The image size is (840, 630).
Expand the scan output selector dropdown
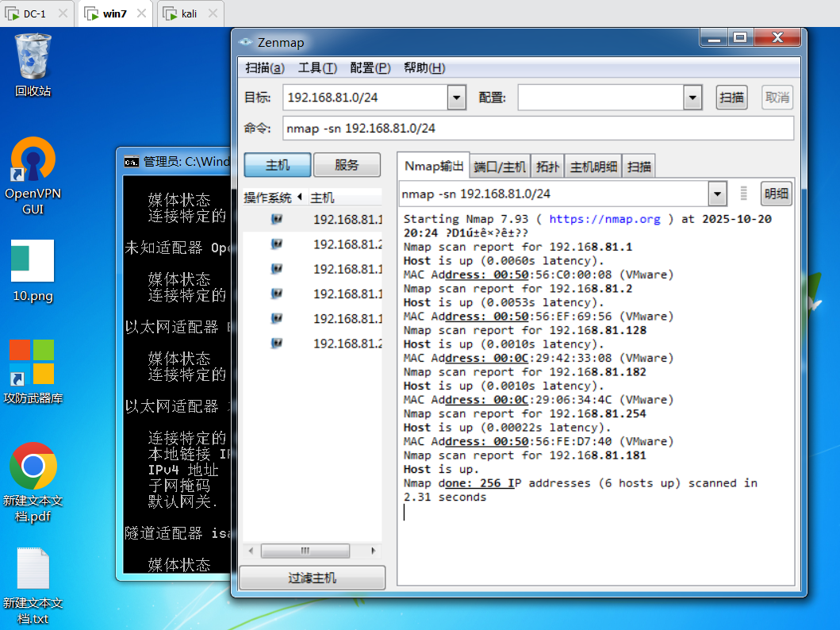pyautogui.click(x=717, y=194)
